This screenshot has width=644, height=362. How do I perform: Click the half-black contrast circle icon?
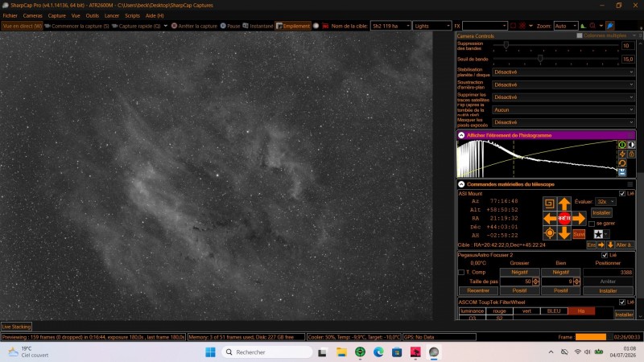[x=631, y=145]
